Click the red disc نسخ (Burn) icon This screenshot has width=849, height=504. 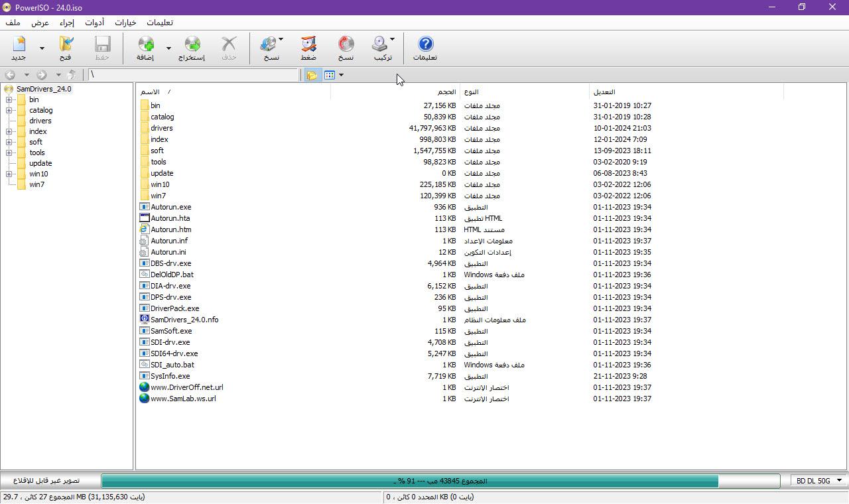click(x=346, y=44)
